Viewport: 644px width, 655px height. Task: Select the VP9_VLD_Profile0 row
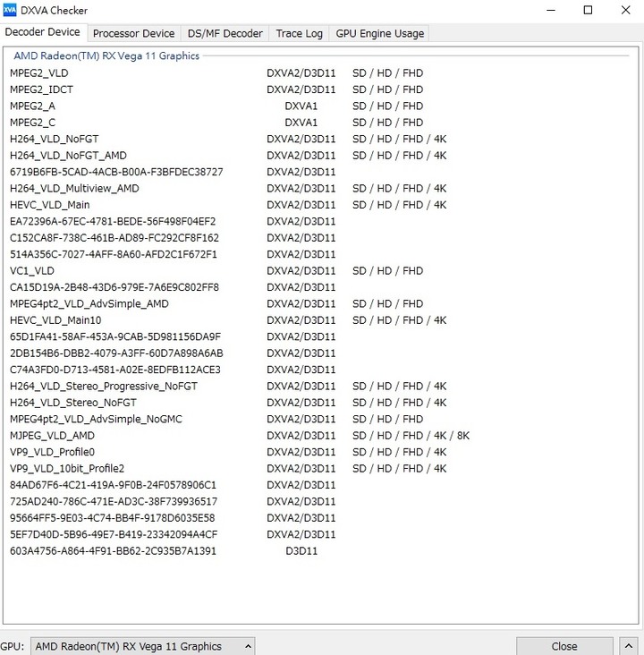point(228,452)
